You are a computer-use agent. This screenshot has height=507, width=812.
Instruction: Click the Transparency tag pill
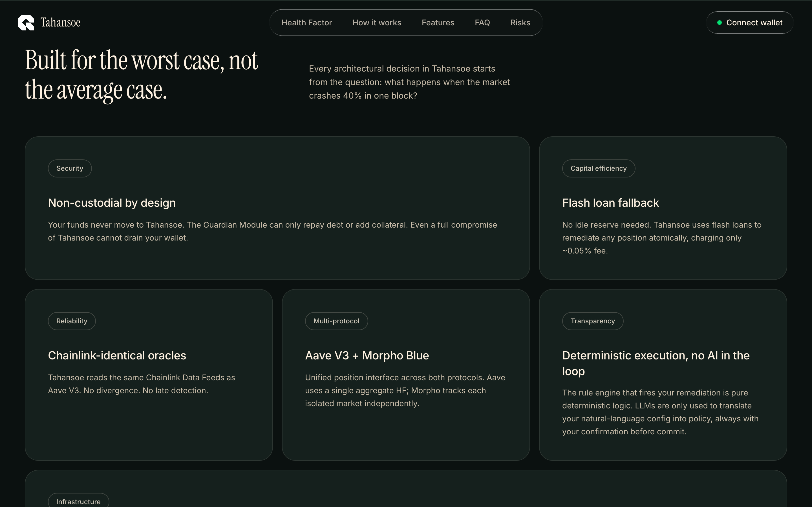point(593,321)
